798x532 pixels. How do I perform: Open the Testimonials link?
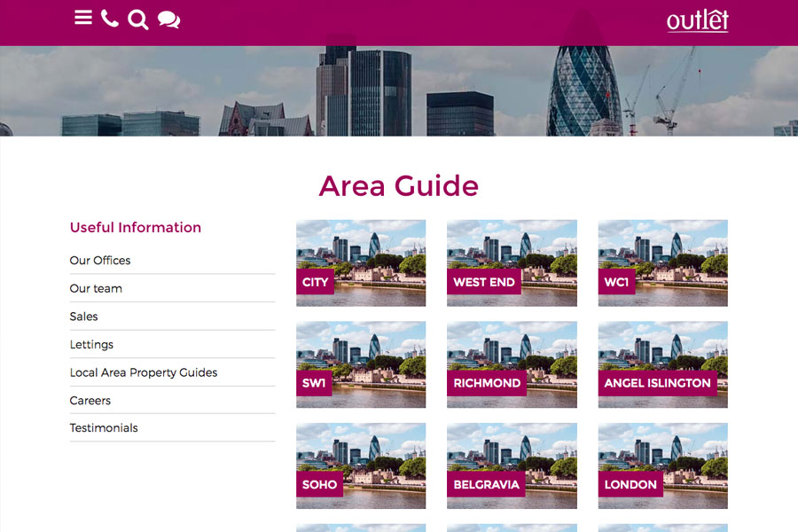coord(104,427)
